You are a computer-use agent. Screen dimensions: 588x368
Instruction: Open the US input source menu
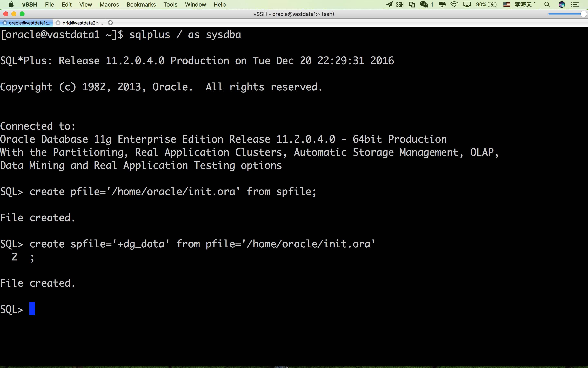click(x=507, y=4)
